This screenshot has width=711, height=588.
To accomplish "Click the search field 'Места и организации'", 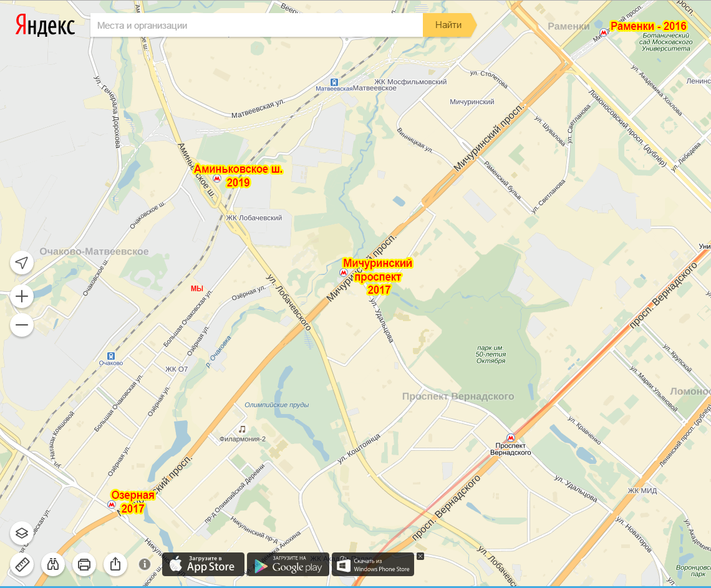I will coord(256,26).
